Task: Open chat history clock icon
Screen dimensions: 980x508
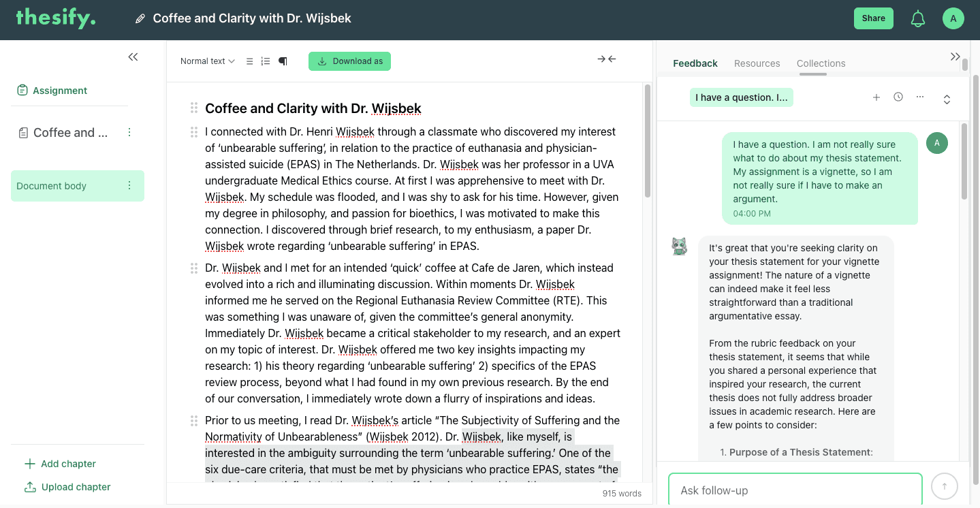Action: [898, 97]
